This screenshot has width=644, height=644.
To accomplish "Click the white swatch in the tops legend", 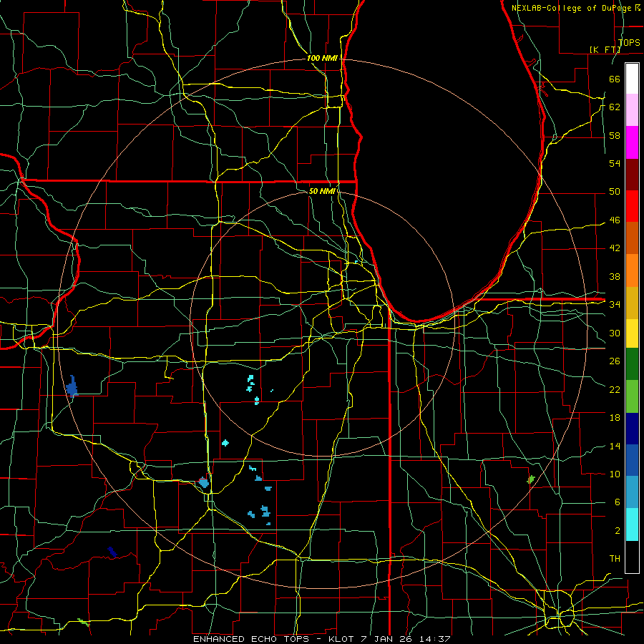I will click(632, 79).
